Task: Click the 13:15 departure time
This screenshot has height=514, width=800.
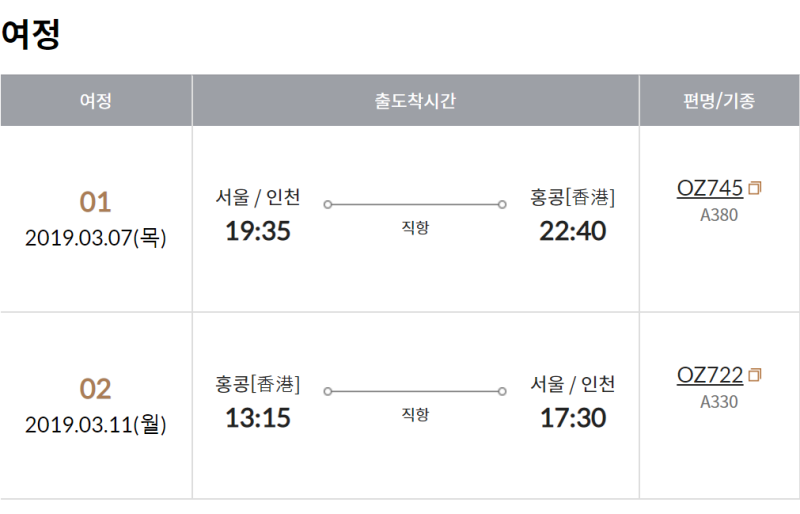Action: pyautogui.click(x=257, y=418)
